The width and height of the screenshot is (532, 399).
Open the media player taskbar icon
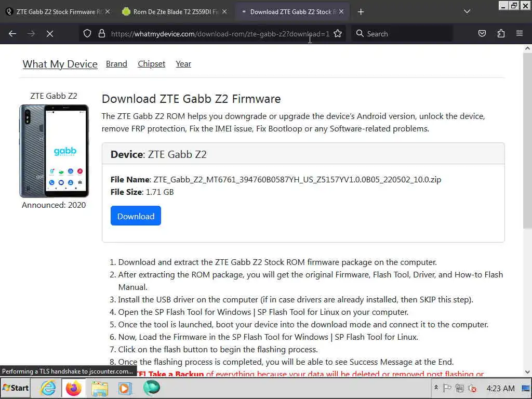(x=125, y=388)
